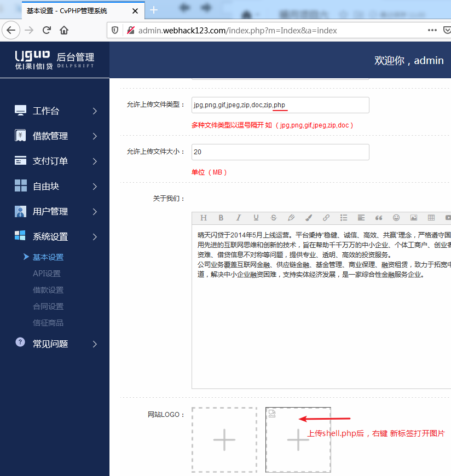This screenshot has height=476, width=451.
Task: Open the 借款设置 submenu link
Action: (x=48, y=290)
